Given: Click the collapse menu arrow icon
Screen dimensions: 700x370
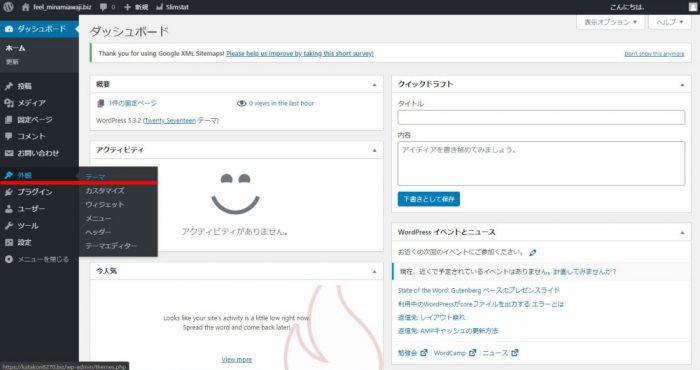Looking at the screenshot, I should [x=8, y=259].
